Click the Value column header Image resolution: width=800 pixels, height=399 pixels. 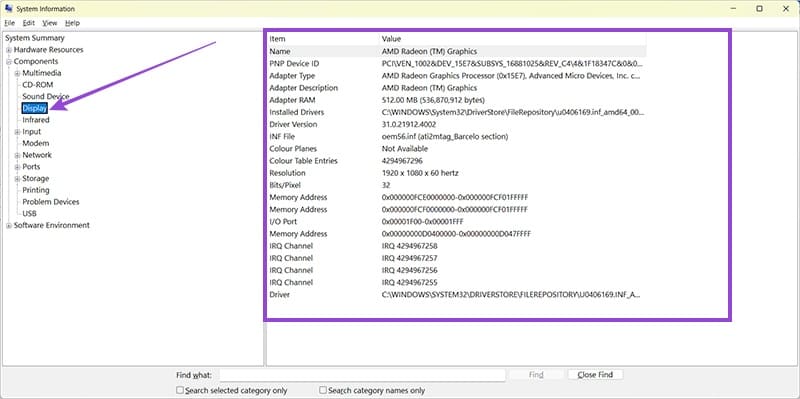(513, 39)
